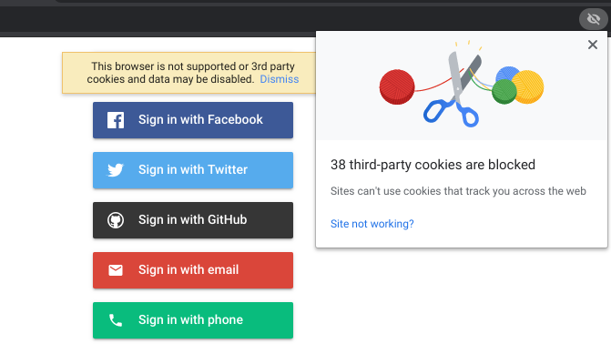
Task: Toggle the blocked-cookies eye icon in toolbar
Action: [593, 18]
